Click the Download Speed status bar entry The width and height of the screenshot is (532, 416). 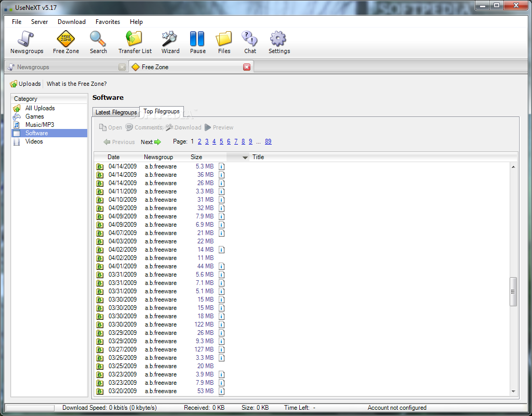[109, 408]
